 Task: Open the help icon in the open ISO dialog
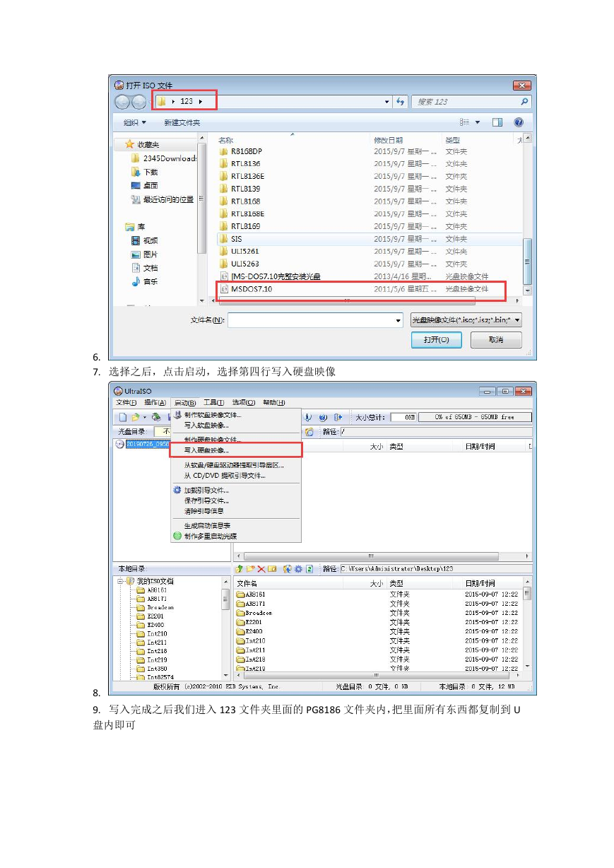click(519, 122)
